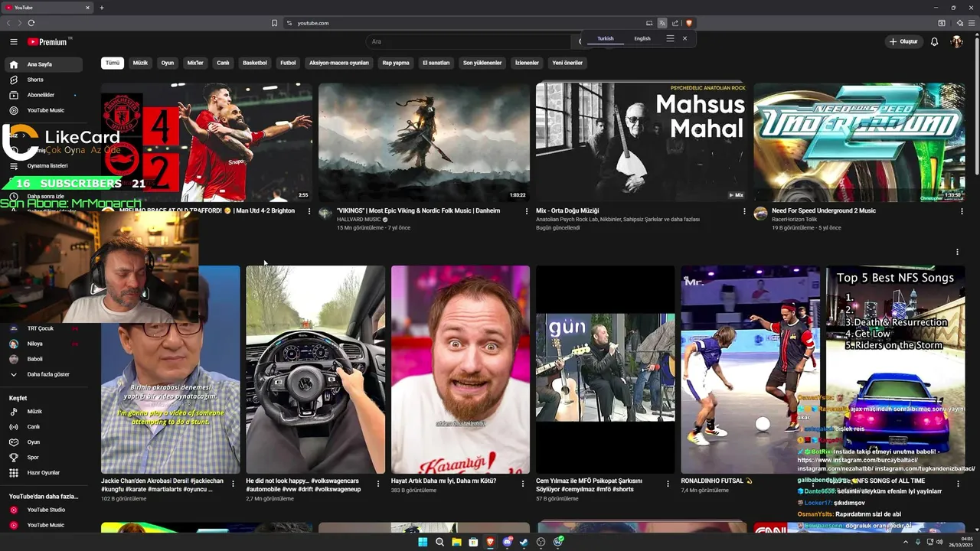
Task: Select the Basketbol filter chip
Action: [x=255, y=63]
